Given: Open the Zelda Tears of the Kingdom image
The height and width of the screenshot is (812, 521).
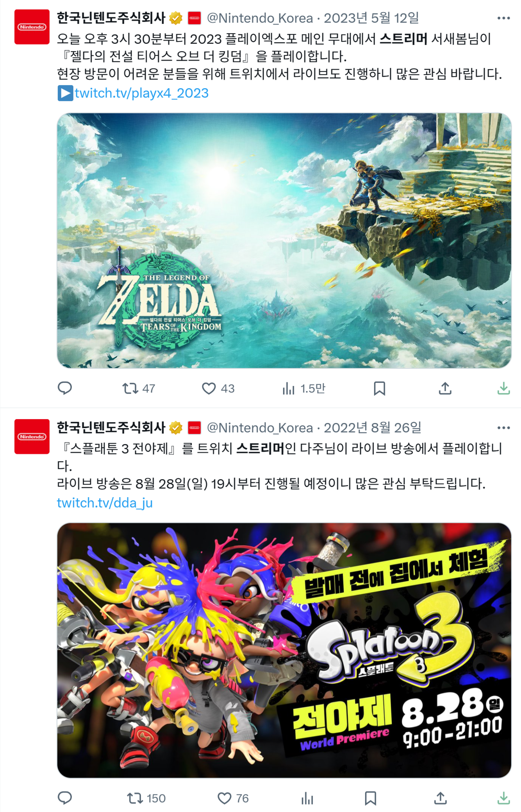Looking at the screenshot, I should (284, 240).
